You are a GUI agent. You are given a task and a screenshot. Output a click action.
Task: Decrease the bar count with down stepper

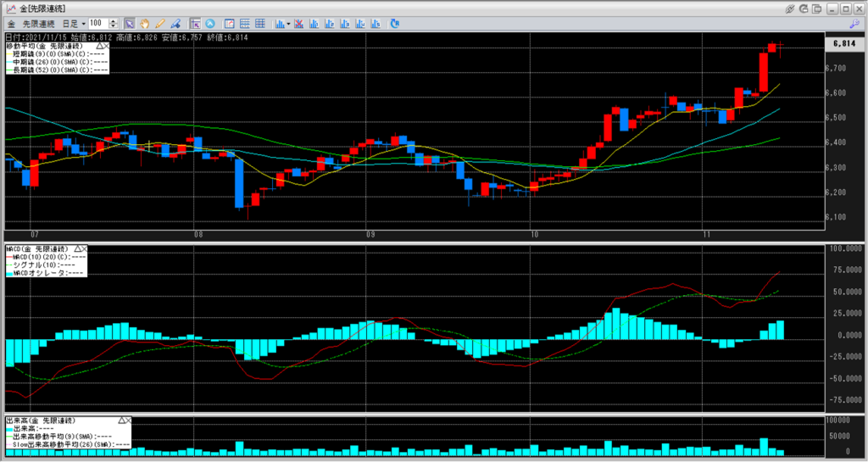coord(114,26)
